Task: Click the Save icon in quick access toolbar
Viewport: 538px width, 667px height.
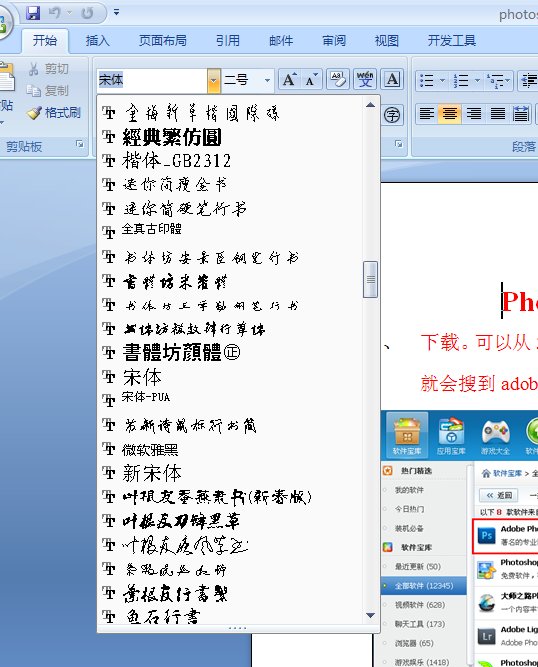Action: click(33, 13)
